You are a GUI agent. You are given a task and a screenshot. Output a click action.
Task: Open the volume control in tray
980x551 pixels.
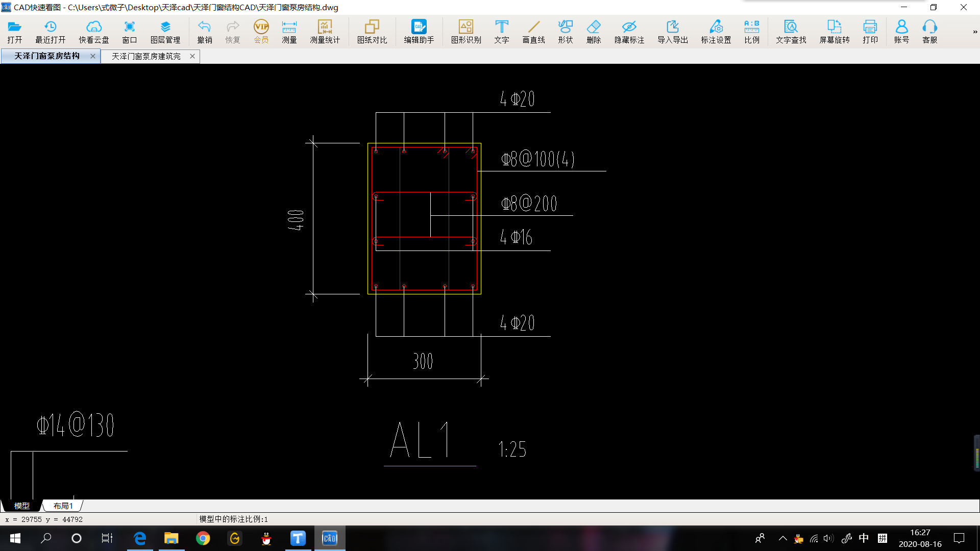(x=828, y=538)
